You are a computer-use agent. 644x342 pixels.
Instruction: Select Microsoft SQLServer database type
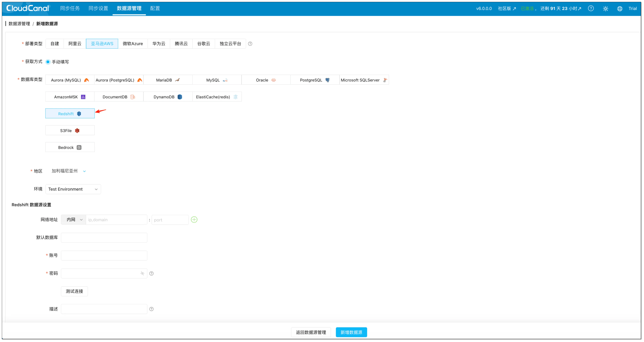tap(364, 80)
